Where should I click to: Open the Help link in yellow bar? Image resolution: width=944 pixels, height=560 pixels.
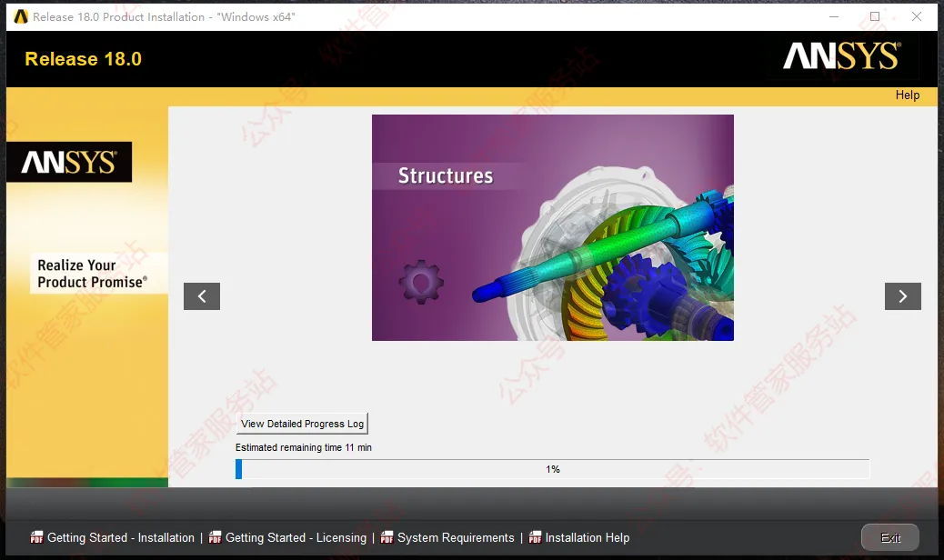[x=908, y=95]
